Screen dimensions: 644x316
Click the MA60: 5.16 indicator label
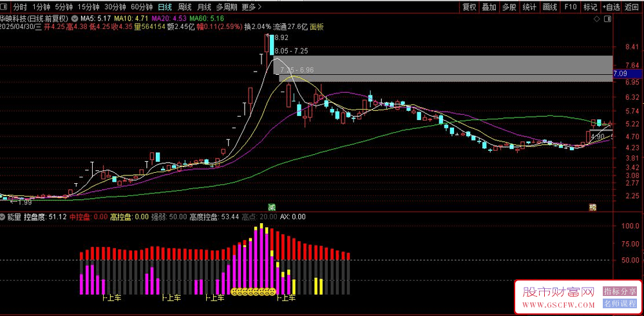(x=207, y=19)
